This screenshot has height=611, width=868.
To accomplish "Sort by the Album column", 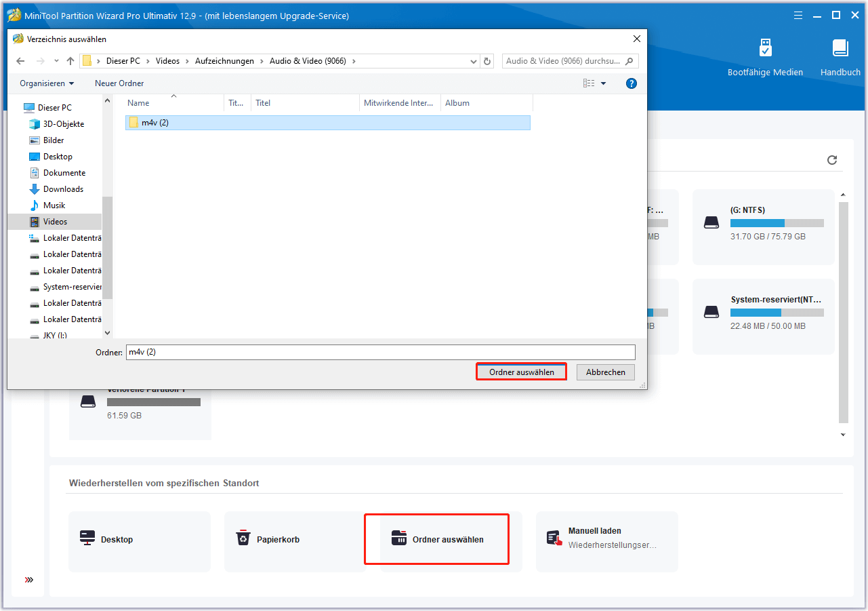I will pyautogui.click(x=487, y=103).
